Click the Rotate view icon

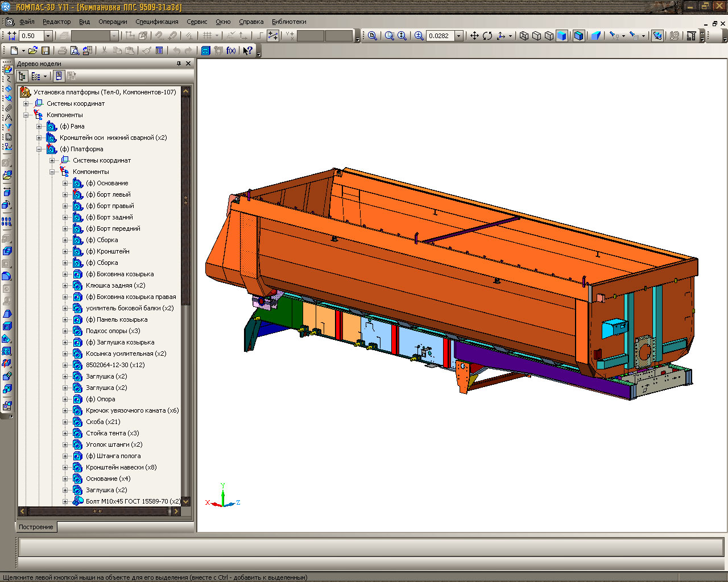[487, 36]
